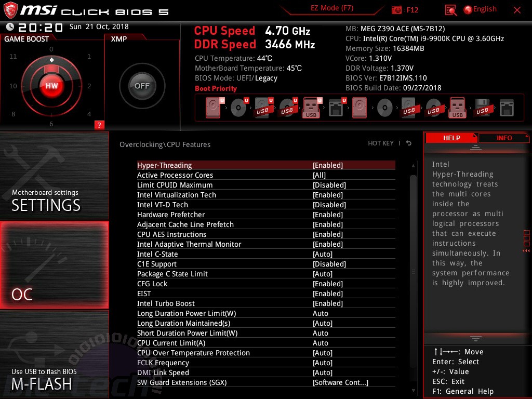The width and height of the screenshot is (532, 399).
Task: Open Package C State Limit [Auto] dropdown
Action: point(322,274)
